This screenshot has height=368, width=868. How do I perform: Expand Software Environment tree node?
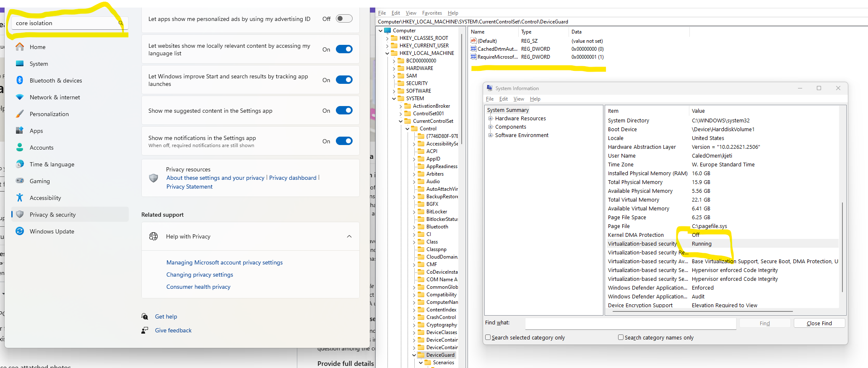[x=490, y=135]
